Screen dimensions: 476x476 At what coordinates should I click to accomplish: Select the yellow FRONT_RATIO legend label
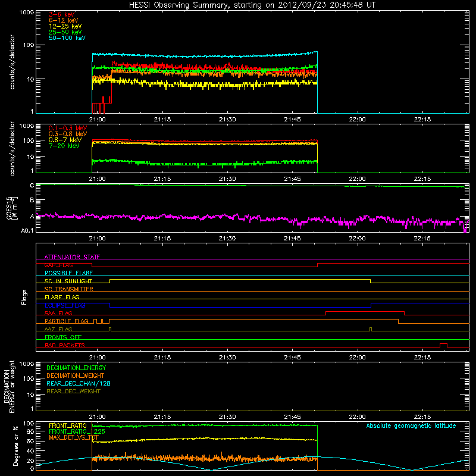pyautogui.click(x=68, y=425)
